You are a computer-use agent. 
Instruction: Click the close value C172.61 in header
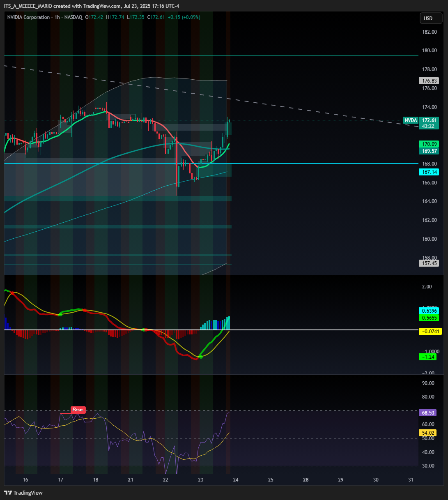coord(156,17)
